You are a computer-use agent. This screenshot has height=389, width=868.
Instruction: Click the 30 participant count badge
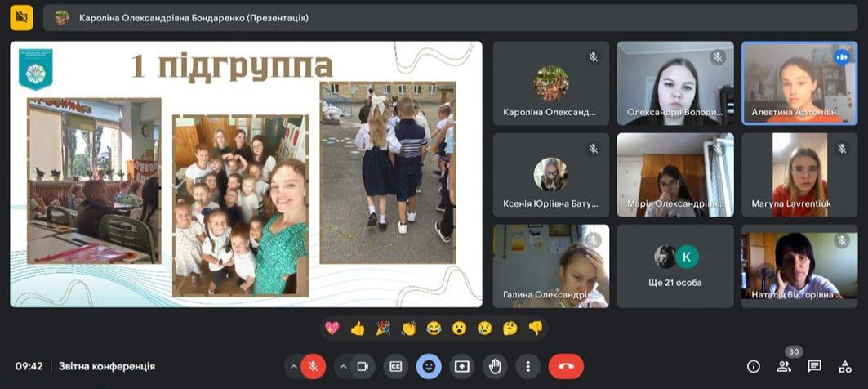pyautogui.click(x=794, y=352)
